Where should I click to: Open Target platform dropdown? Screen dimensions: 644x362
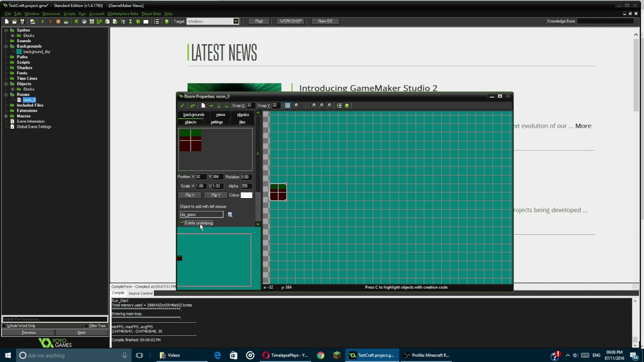tap(235, 21)
